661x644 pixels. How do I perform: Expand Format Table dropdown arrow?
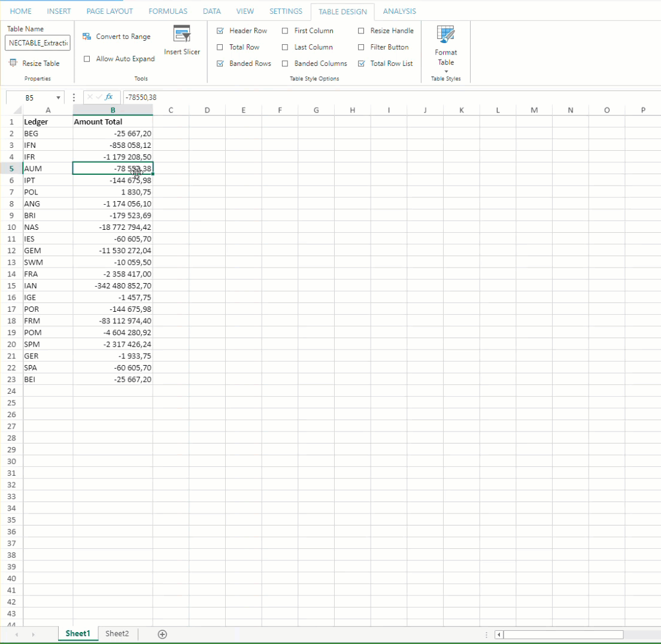(445, 72)
